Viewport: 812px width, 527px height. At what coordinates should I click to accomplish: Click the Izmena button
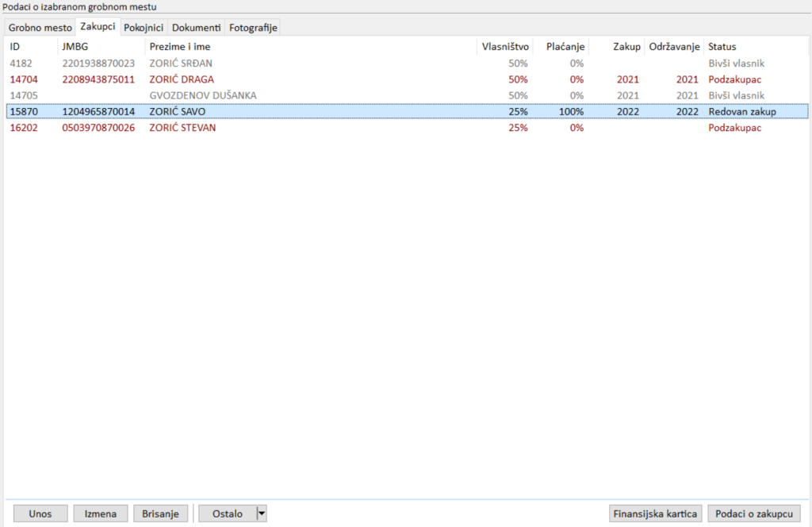101,514
